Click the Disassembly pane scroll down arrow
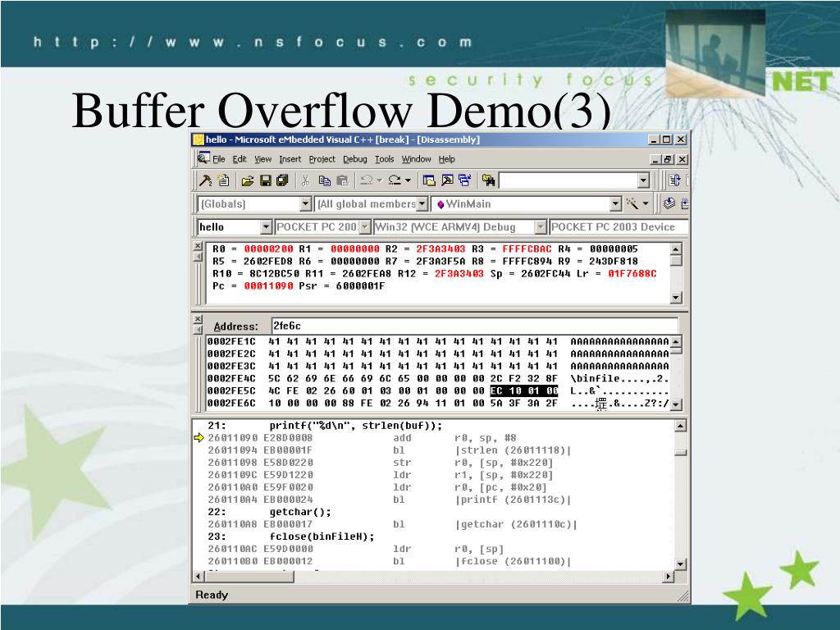This screenshot has width=840, height=630. tap(680, 564)
